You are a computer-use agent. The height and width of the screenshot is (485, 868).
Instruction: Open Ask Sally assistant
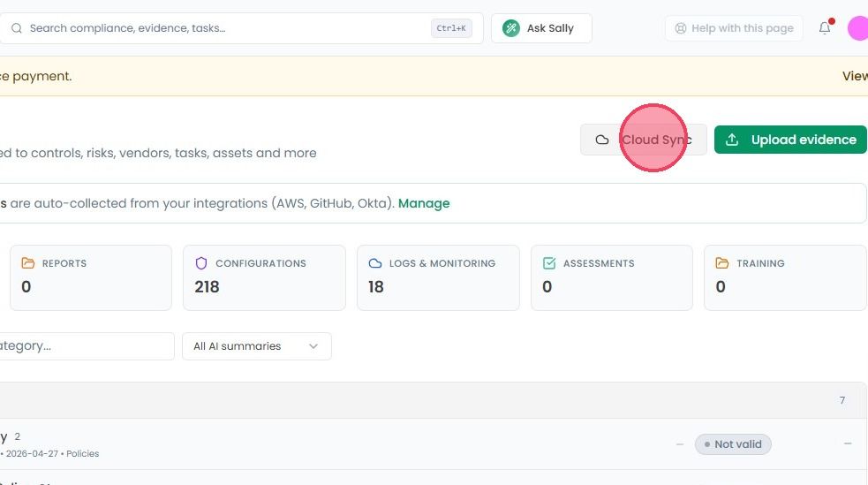point(541,28)
